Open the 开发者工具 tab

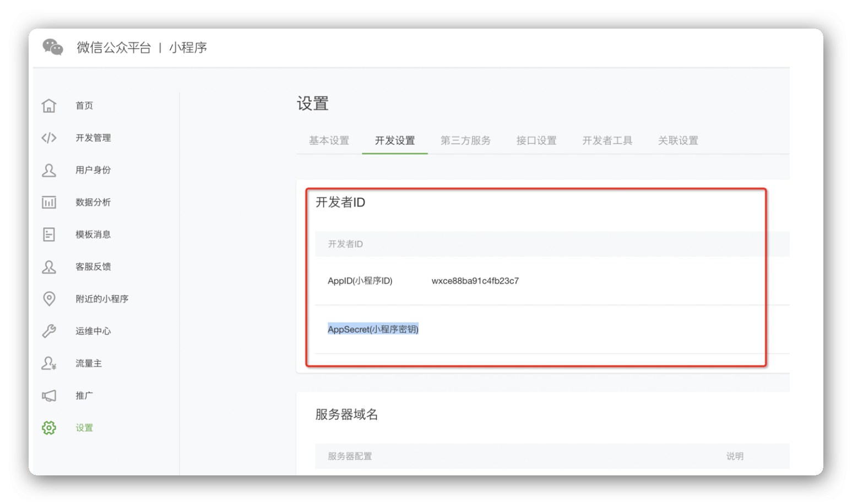tap(607, 140)
